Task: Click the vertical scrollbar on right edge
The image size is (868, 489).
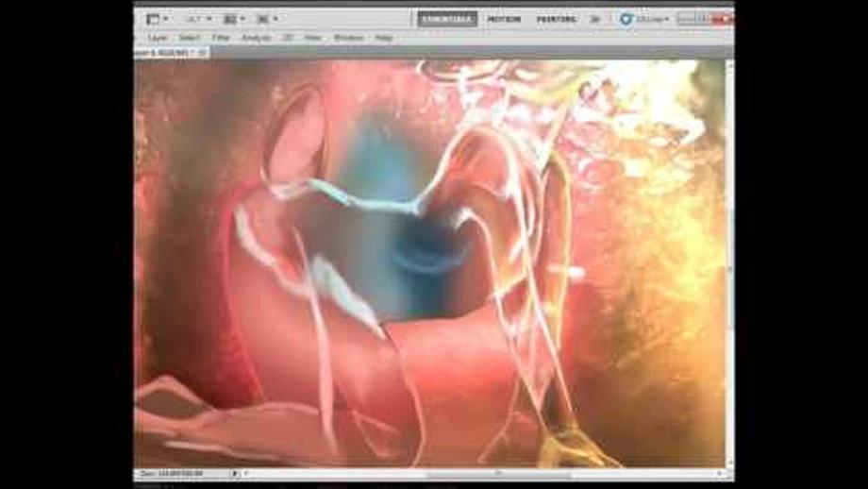Action: [729, 264]
